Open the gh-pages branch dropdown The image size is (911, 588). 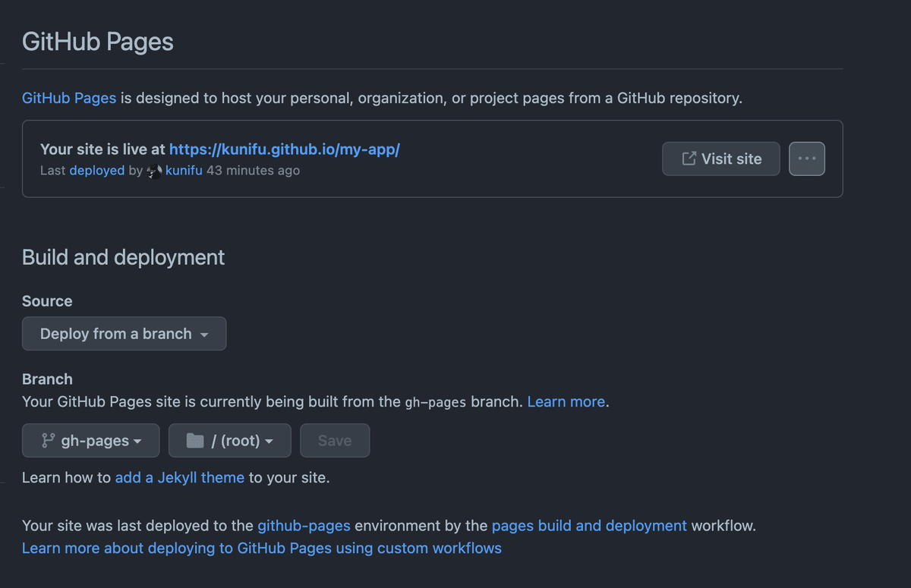tap(90, 440)
